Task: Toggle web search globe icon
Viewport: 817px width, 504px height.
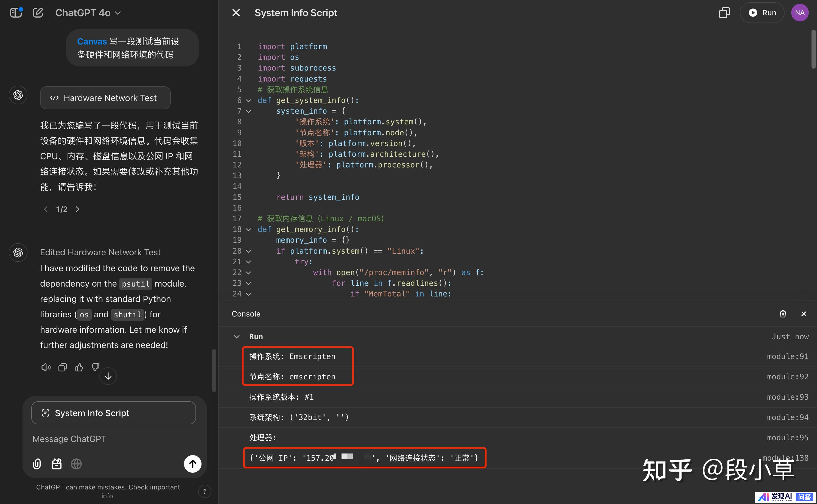Action: 76,464
